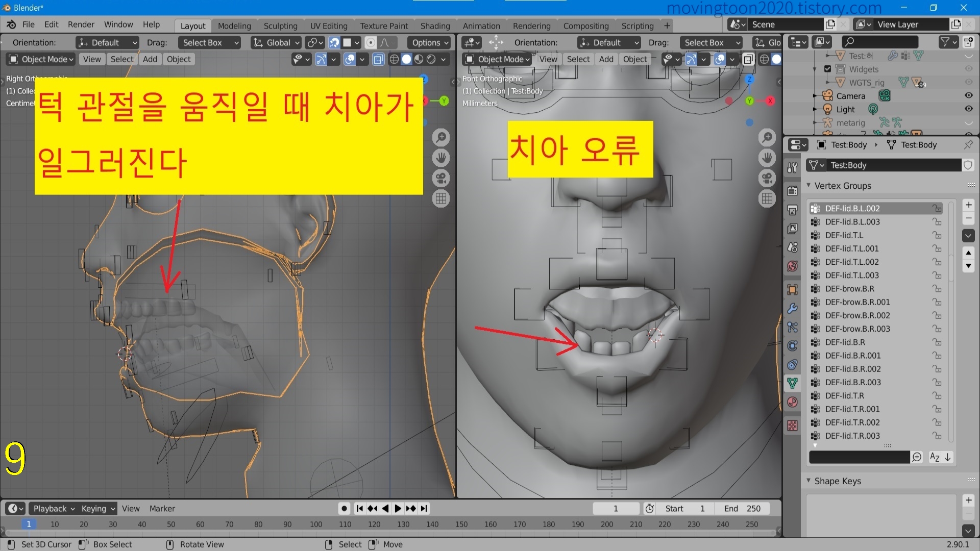Toggle snapping magnet in left header
Screen dimensions: 980x551
coord(334,43)
